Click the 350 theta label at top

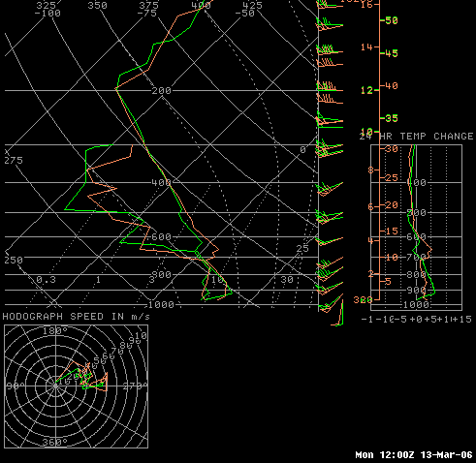97,6
